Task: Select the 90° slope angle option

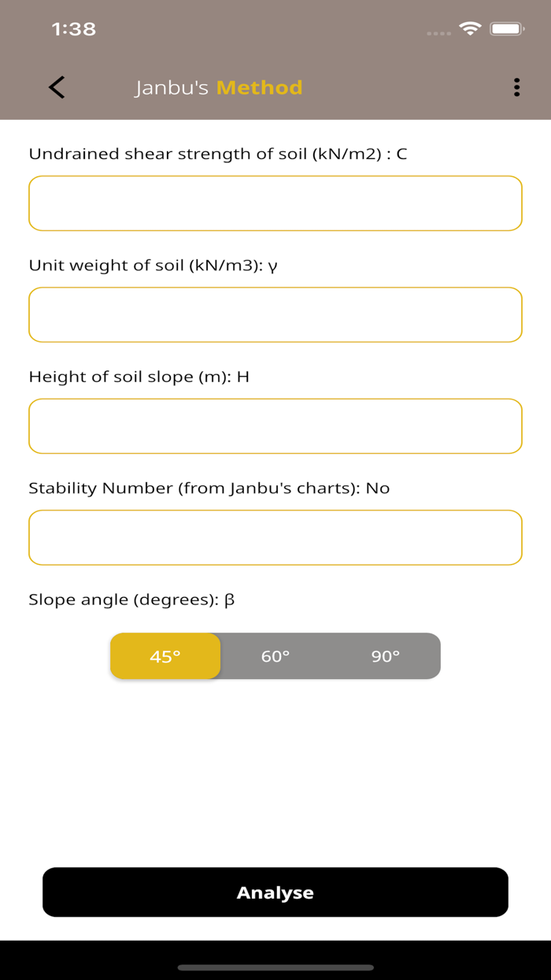Action: pyautogui.click(x=385, y=655)
